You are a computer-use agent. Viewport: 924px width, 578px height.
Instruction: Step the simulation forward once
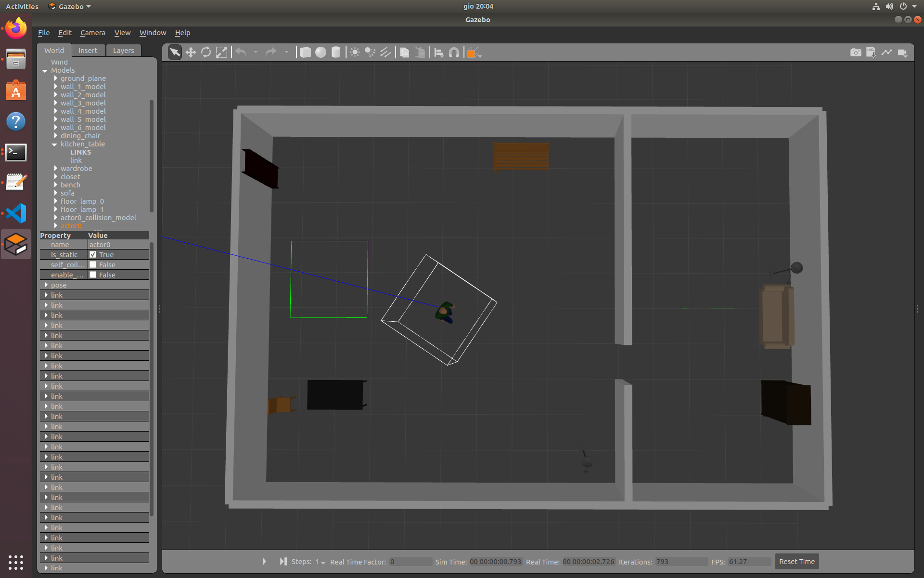(x=283, y=562)
